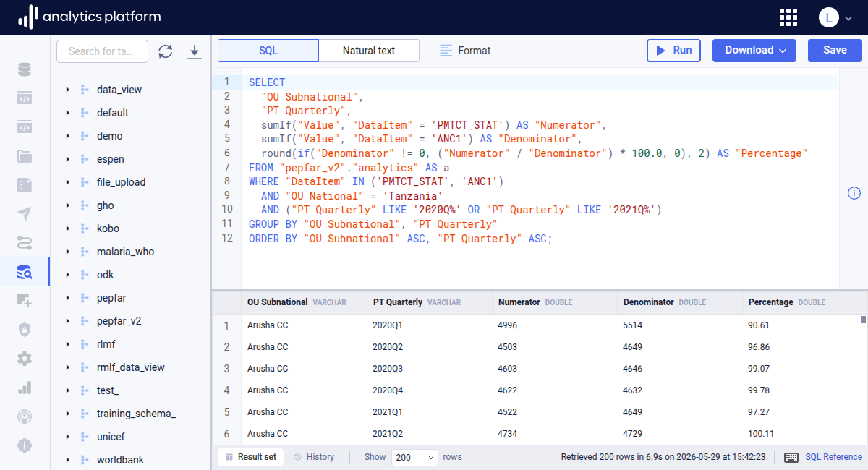
Task: Open the apps grid icon in header
Action: pos(788,17)
